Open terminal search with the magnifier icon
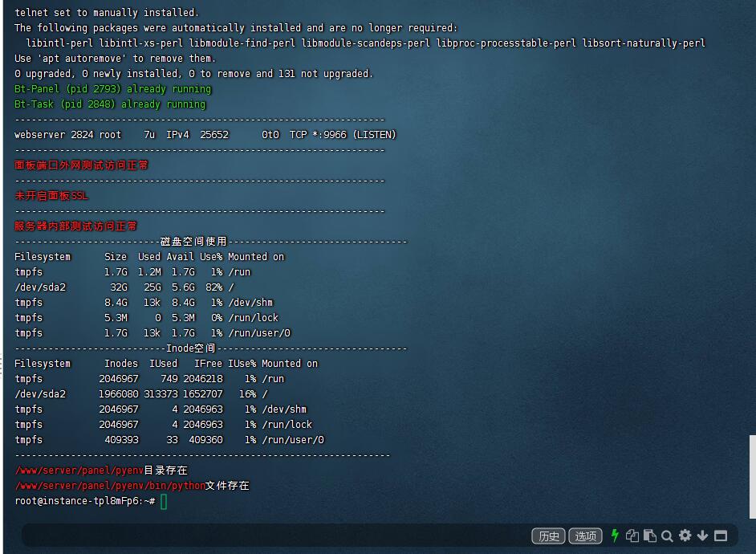756x554 pixels. pos(667,536)
